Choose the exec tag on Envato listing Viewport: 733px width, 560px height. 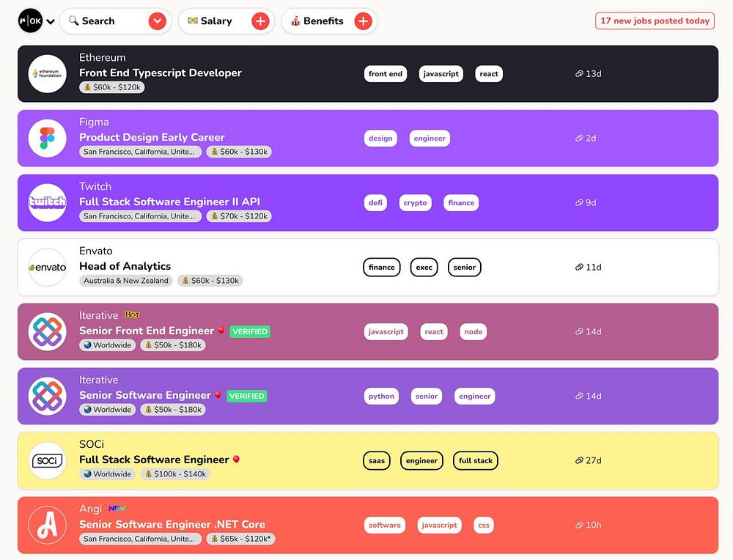click(x=424, y=268)
